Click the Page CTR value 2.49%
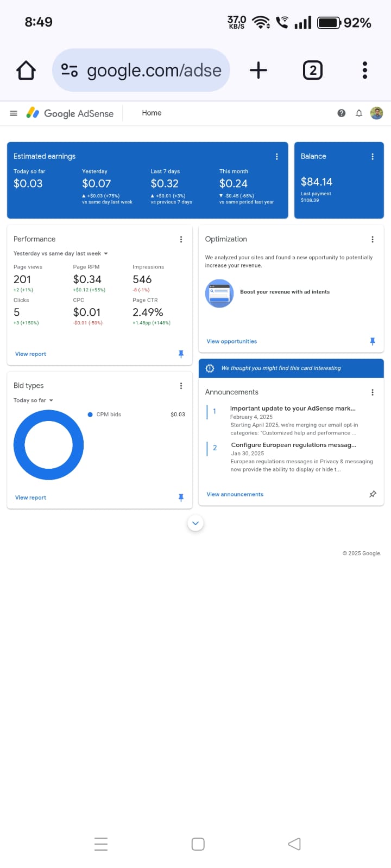This screenshot has height=868, width=391. pyautogui.click(x=148, y=312)
